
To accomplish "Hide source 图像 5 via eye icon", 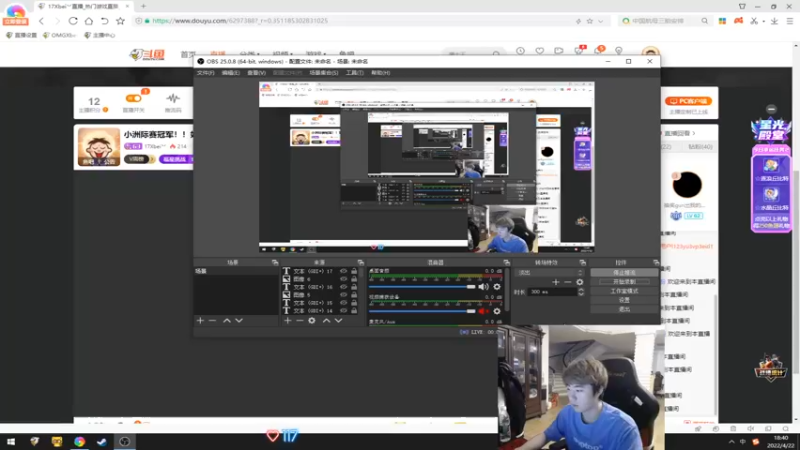I will (343, 295).
